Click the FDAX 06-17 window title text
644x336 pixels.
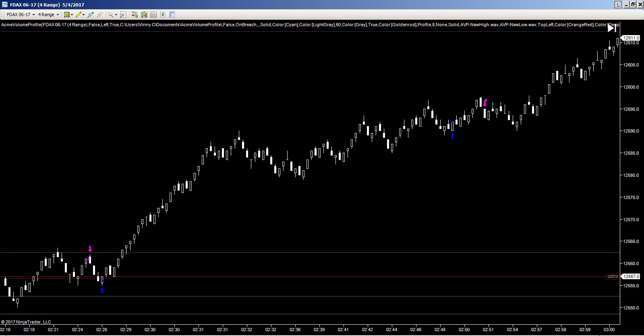pyautogui.click(x=47, y=5)
